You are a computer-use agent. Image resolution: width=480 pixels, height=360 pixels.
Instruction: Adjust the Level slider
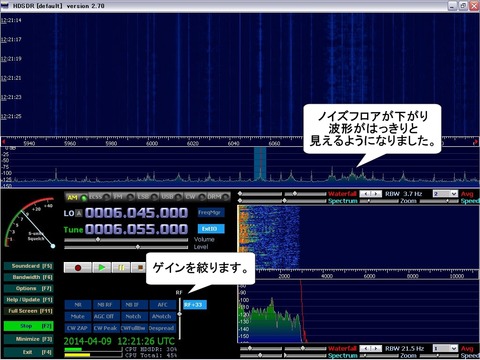pyautogui.click(x=126, y=247)
